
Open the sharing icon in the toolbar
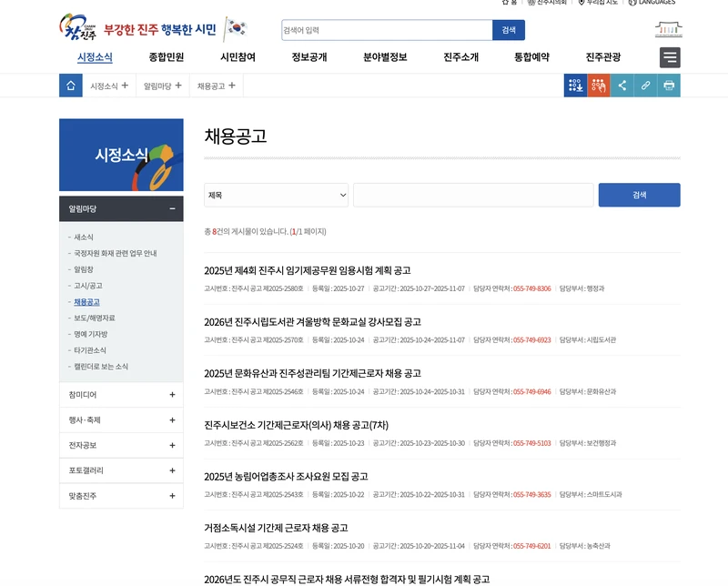[622, 86]
